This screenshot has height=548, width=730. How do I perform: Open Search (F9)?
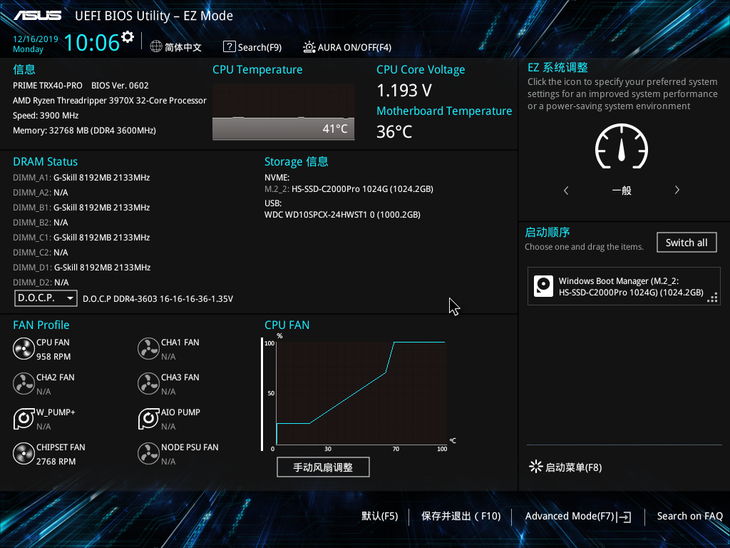click(252, 47)
